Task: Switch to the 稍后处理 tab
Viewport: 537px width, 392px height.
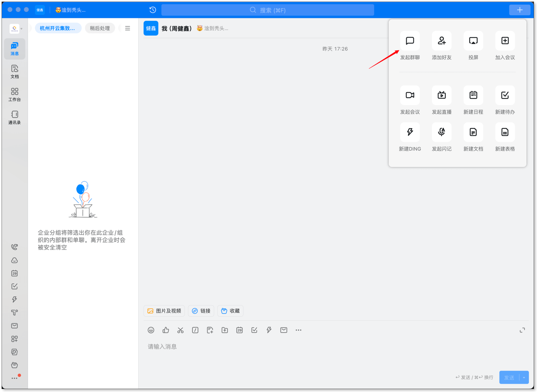Action: coord(100,28)
